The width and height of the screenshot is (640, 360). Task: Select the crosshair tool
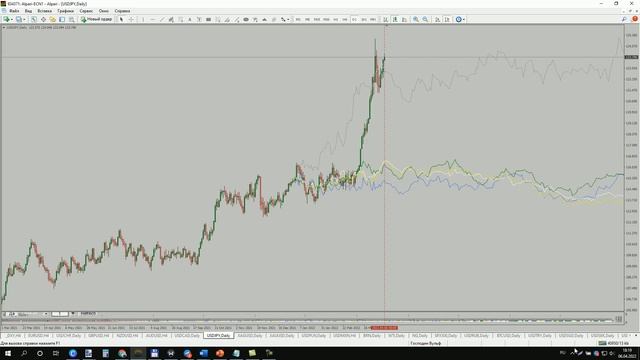coord(131,19)
